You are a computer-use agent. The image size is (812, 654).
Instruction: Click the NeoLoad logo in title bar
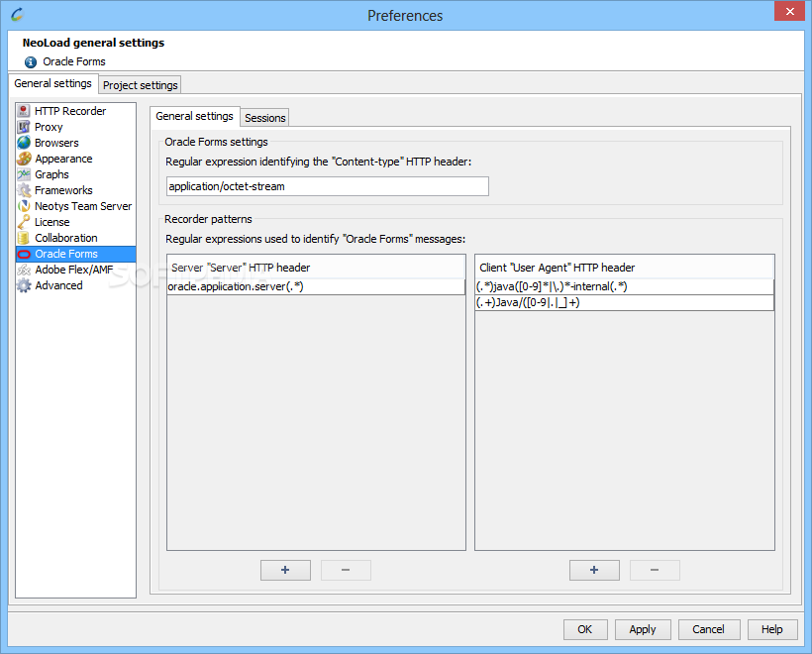[17, 15]
